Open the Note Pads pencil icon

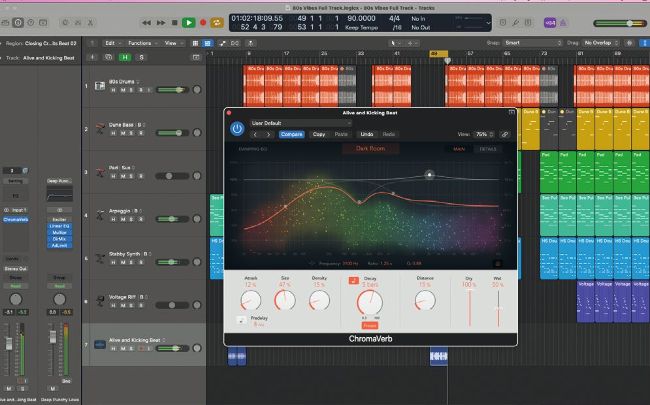tap(515, 23)
